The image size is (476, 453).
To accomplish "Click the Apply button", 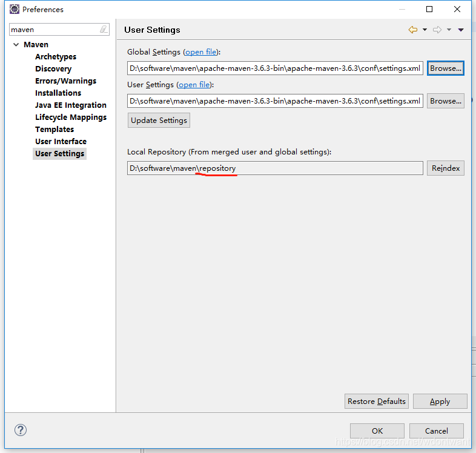I will (440, 401).
